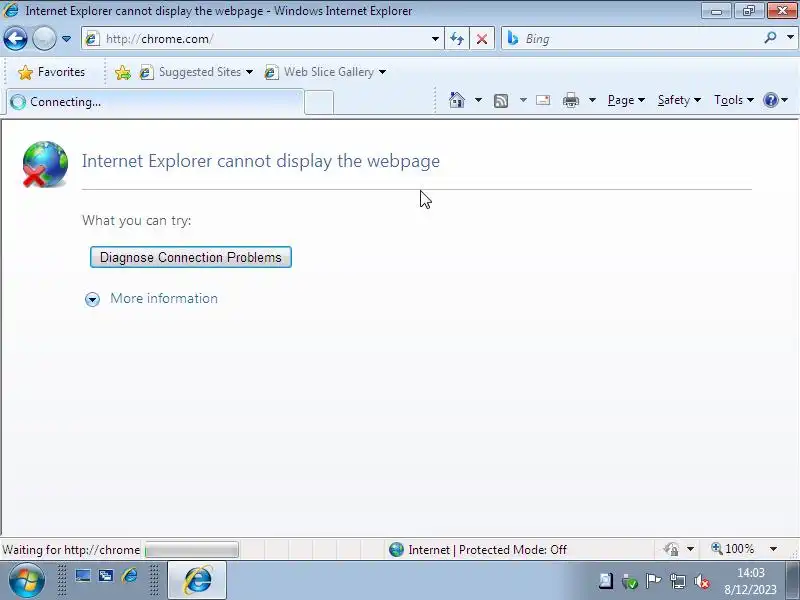Click Show Desktop quick launch icon

coord(83,577)
